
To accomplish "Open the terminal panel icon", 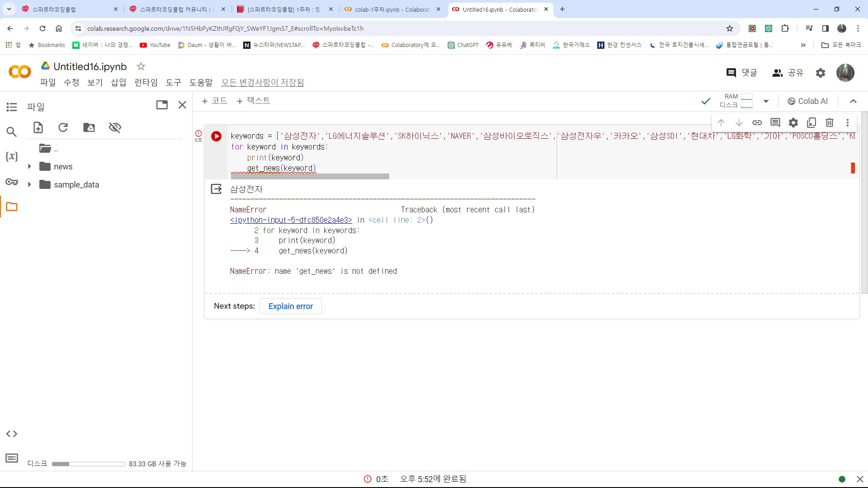I will pos(12,458).
